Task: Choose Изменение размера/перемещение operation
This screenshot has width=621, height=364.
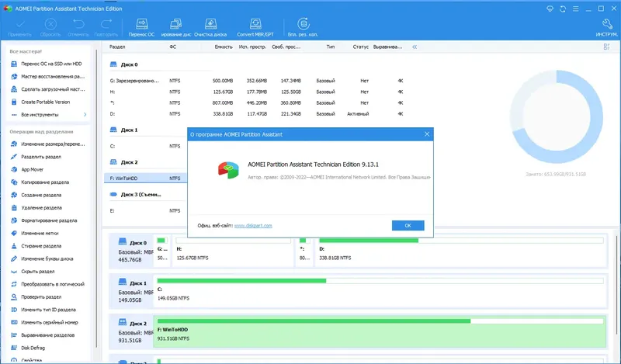Action: [48, 144]
